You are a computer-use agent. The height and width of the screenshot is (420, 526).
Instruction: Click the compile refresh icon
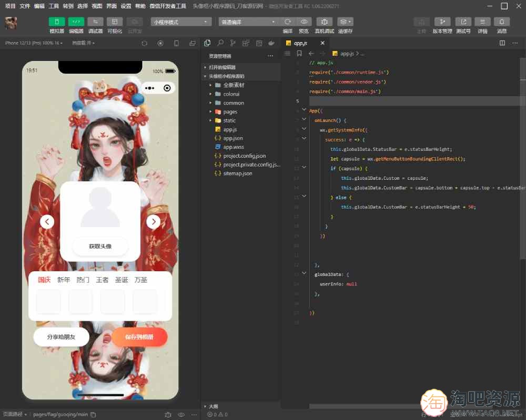(x=288, y=22)
